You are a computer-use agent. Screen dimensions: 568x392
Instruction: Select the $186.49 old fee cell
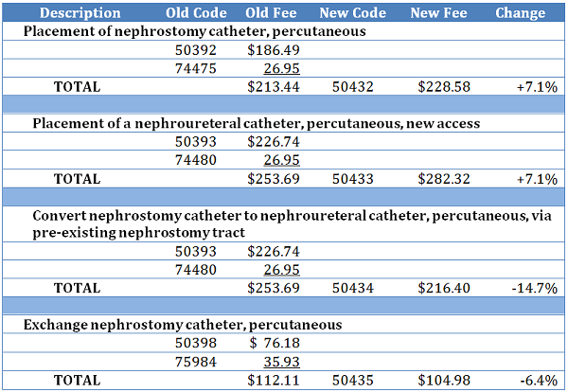[273, 50]
